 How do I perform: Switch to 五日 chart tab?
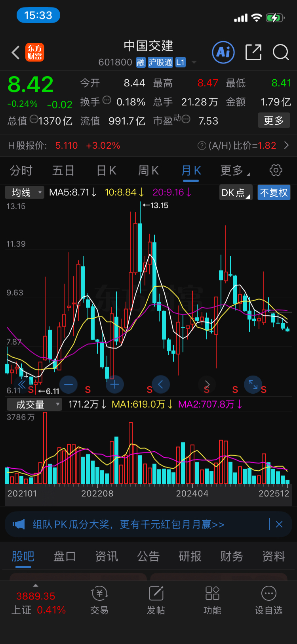[x=63, y=171]
